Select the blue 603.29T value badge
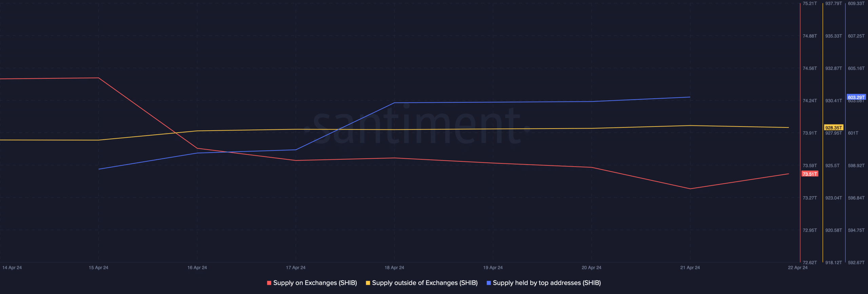The width and height of the screenshot is (868, 294). [x=856, y=97]
